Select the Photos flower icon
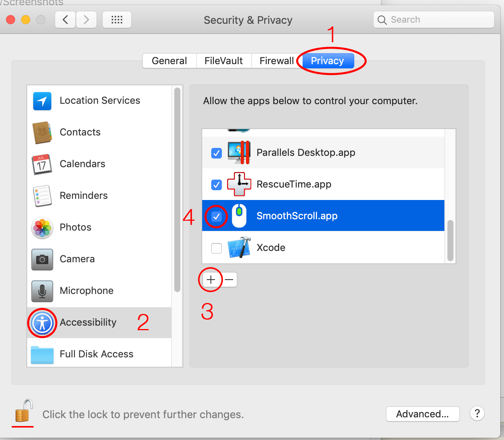Image resolution: width=504 pixels, height=440 pixels. 42,228
